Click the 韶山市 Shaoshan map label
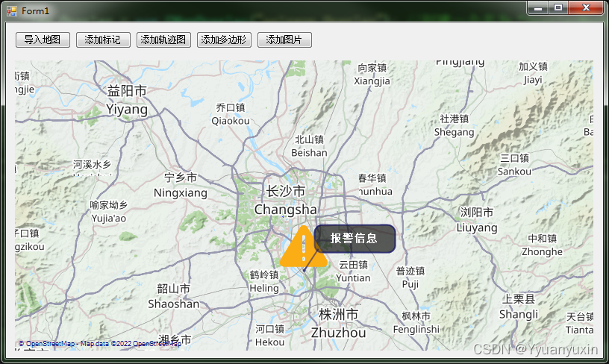The image size is (609, 364). click(x=174, y=296)
